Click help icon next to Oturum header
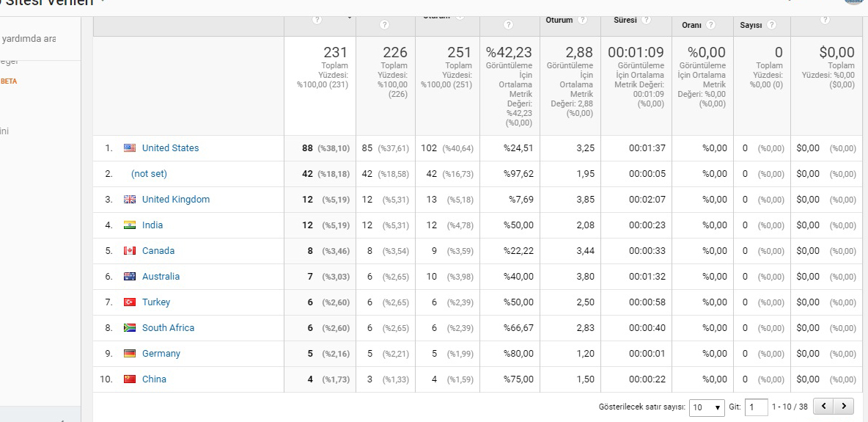The height and width of the screenshot is (422, 868). [x=582, y=20]
